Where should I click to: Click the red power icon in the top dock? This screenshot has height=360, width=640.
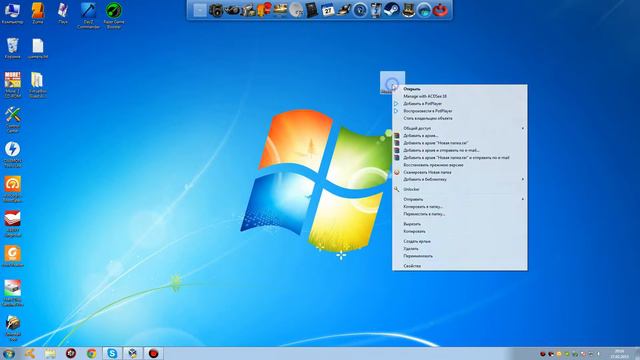[440, 10]
